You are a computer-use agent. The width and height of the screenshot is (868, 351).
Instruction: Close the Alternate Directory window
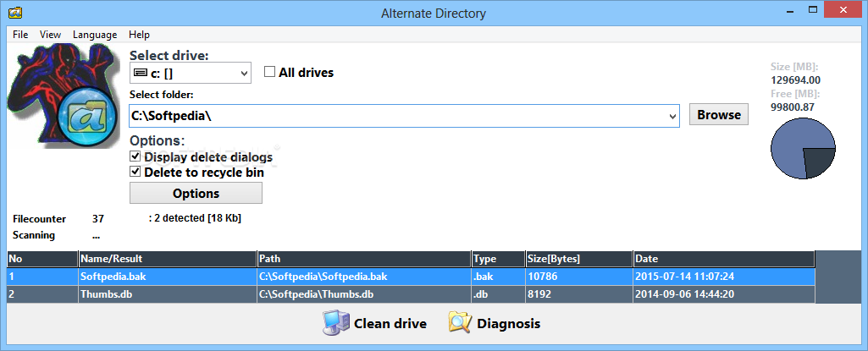[x=843, y=9]
